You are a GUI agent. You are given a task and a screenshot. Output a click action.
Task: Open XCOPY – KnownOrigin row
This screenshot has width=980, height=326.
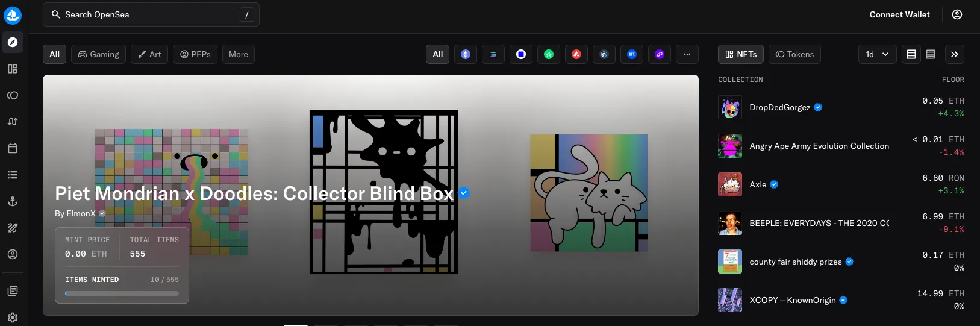pyautogui.click(x=841, y=300)
